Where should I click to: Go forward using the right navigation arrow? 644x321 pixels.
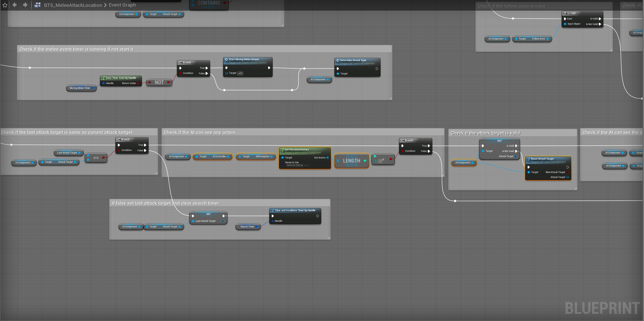25,5
